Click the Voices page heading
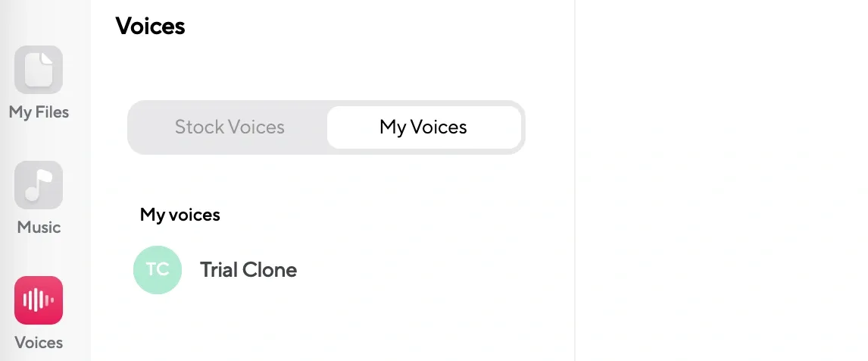 click(150, 26)
